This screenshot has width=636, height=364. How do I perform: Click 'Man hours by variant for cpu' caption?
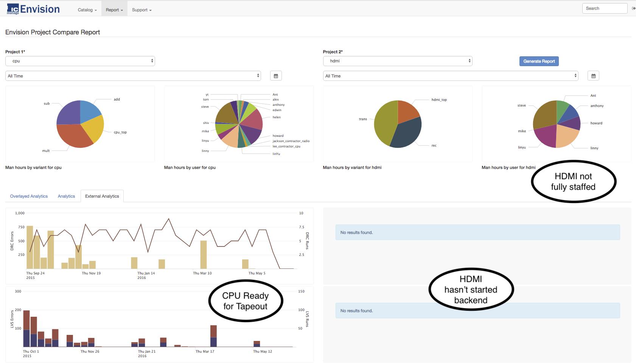pos(33,167)
